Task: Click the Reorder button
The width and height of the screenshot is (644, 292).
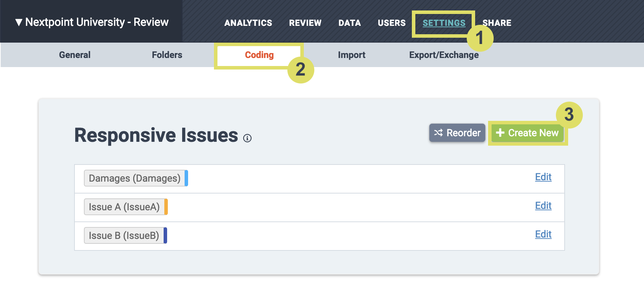Action: click(x=457, y=133)
